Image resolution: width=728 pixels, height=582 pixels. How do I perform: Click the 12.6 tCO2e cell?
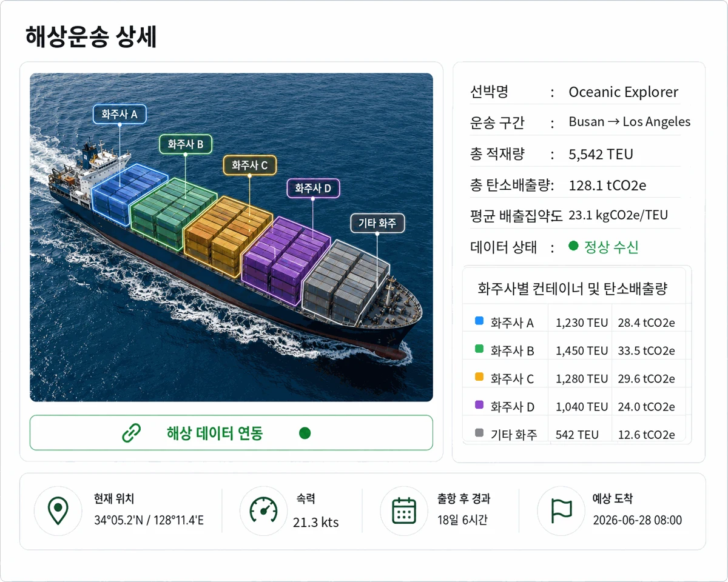(646, 434)
